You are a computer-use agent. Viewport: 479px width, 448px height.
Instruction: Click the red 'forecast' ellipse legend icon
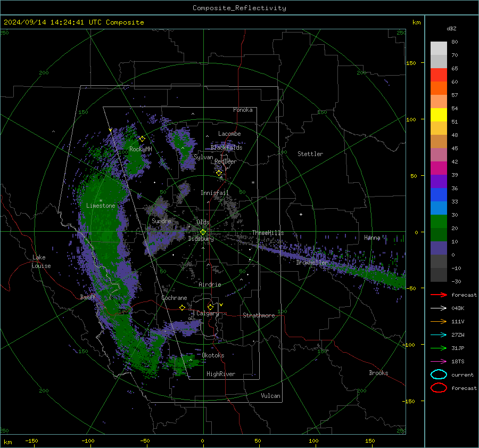[439, 388]
